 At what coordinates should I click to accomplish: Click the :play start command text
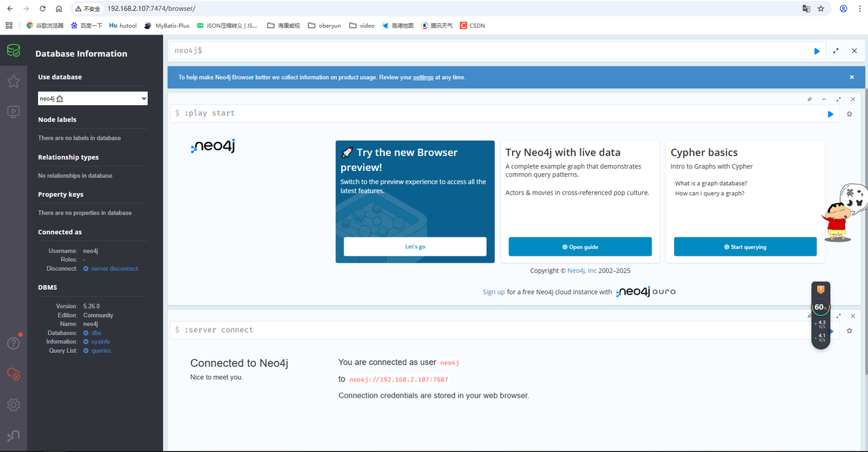(210, 113)
